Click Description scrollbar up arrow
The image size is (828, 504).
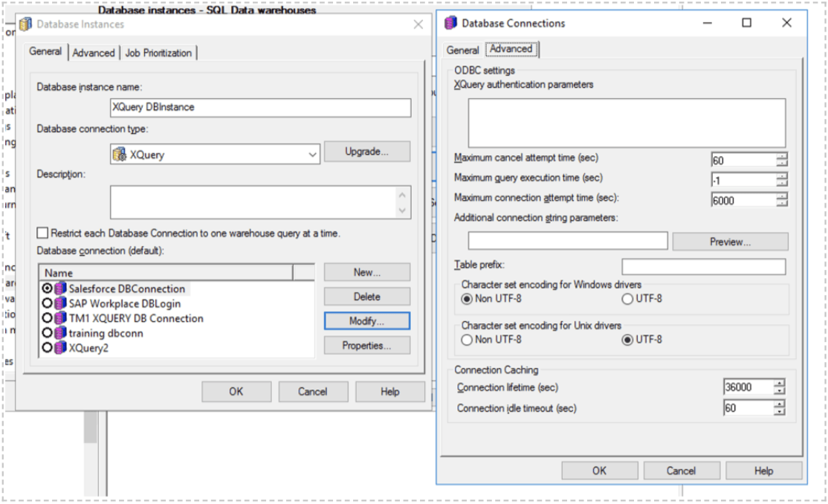[402, 195]
